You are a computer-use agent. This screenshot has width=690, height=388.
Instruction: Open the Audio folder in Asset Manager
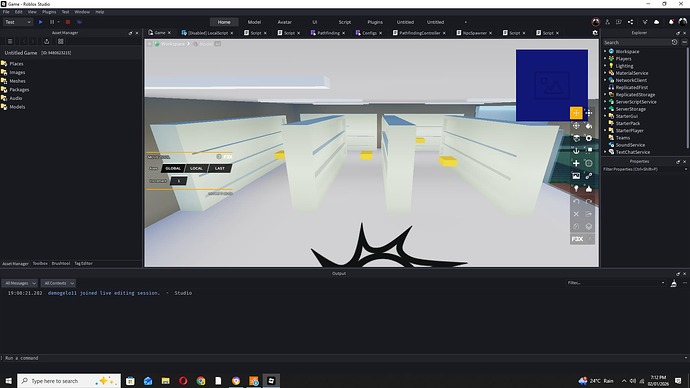click(x=16, y=98)
